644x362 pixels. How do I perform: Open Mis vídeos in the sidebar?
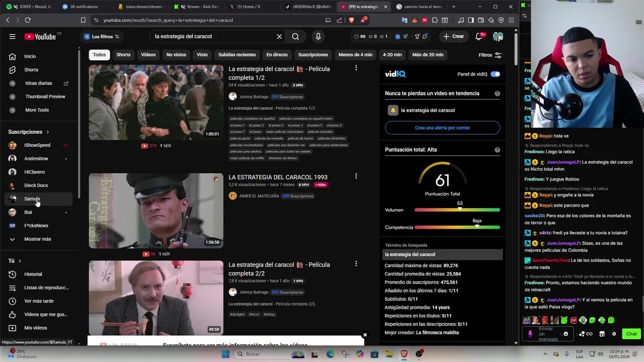coord(39,328)
